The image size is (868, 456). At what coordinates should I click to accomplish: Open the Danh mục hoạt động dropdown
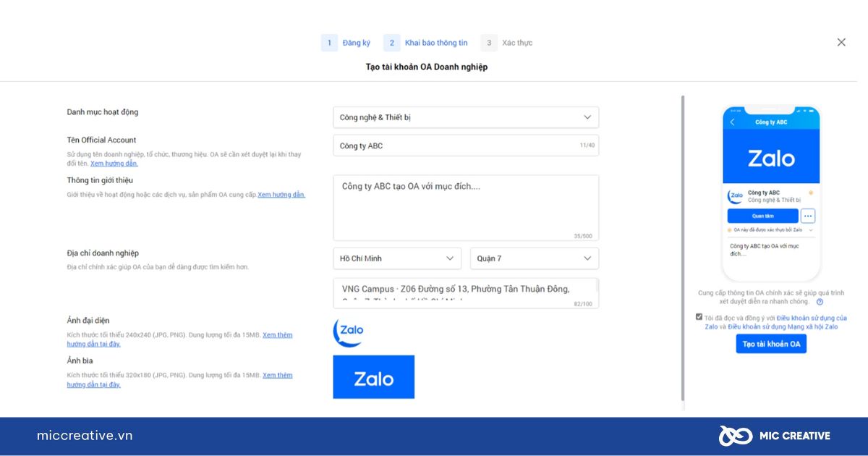click(466, 117)
